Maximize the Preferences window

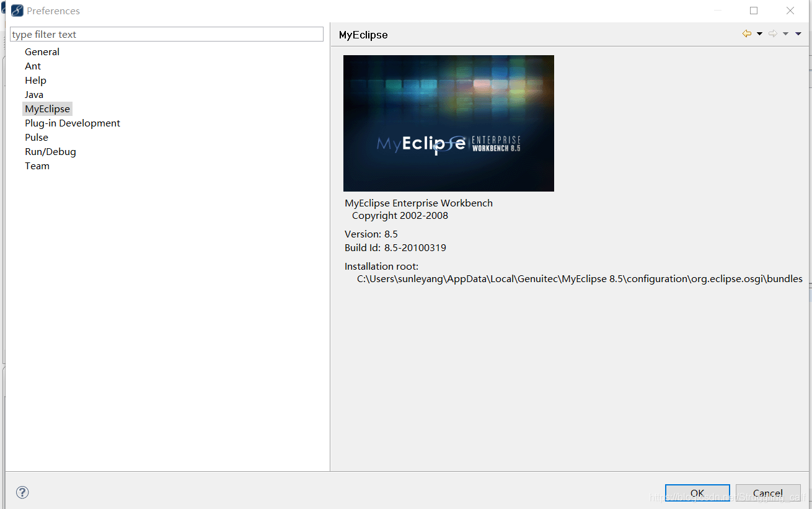coord(754,11)
